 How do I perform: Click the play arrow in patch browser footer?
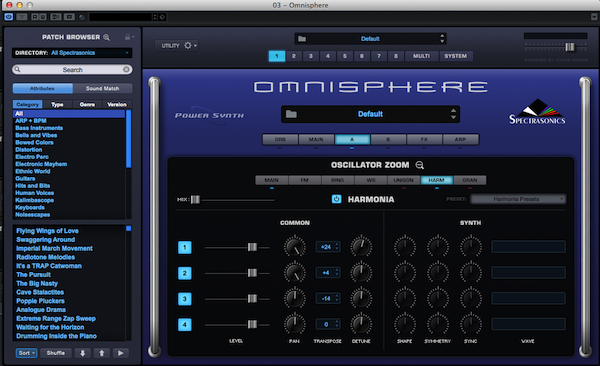[121, 353]
